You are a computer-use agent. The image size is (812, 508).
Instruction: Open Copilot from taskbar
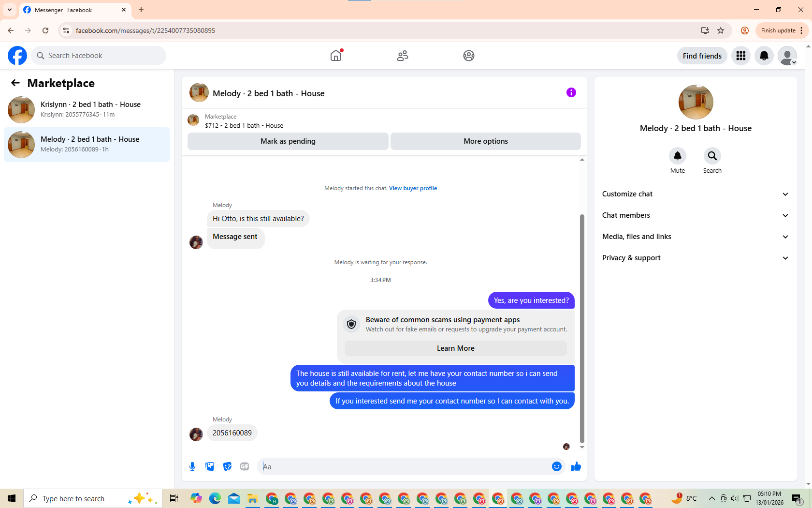(x=196, y=498)
